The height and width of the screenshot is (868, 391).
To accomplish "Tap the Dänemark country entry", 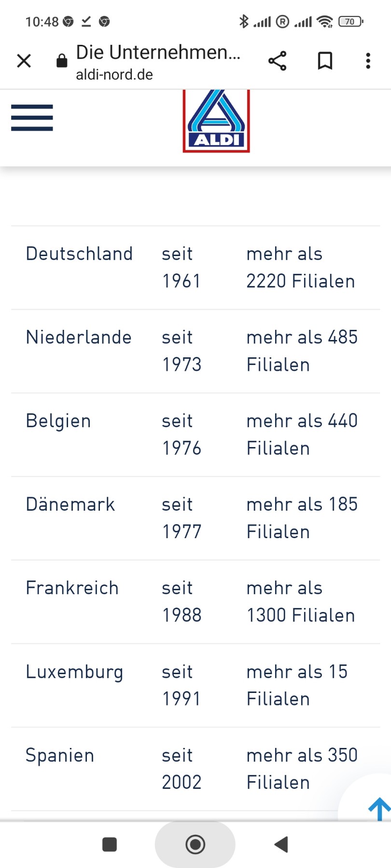I will [x=70, y=504].
